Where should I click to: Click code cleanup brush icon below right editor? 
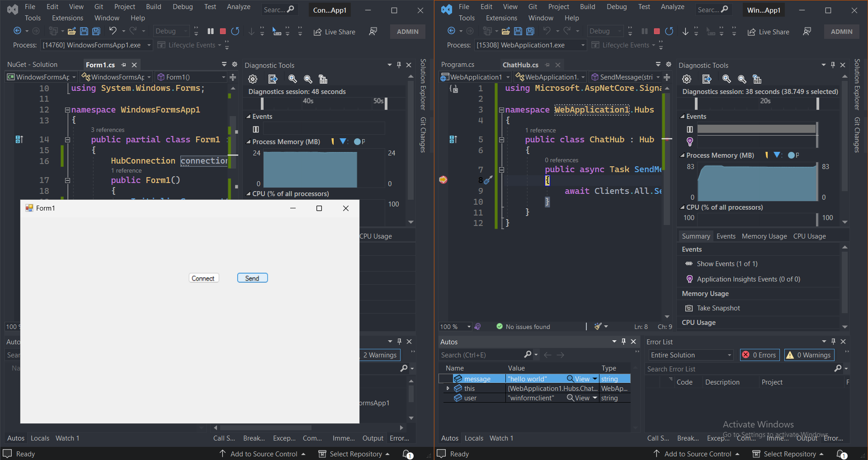point(598,326)
